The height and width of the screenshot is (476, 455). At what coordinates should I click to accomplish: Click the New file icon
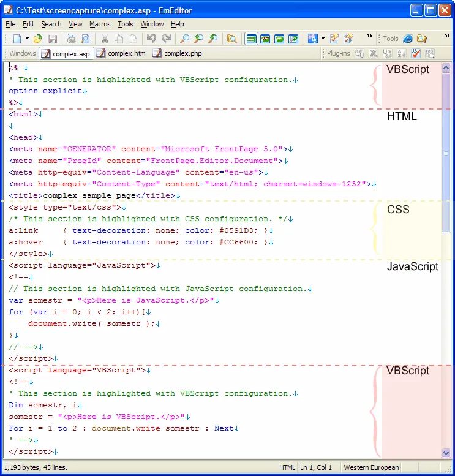pos(17,39)
